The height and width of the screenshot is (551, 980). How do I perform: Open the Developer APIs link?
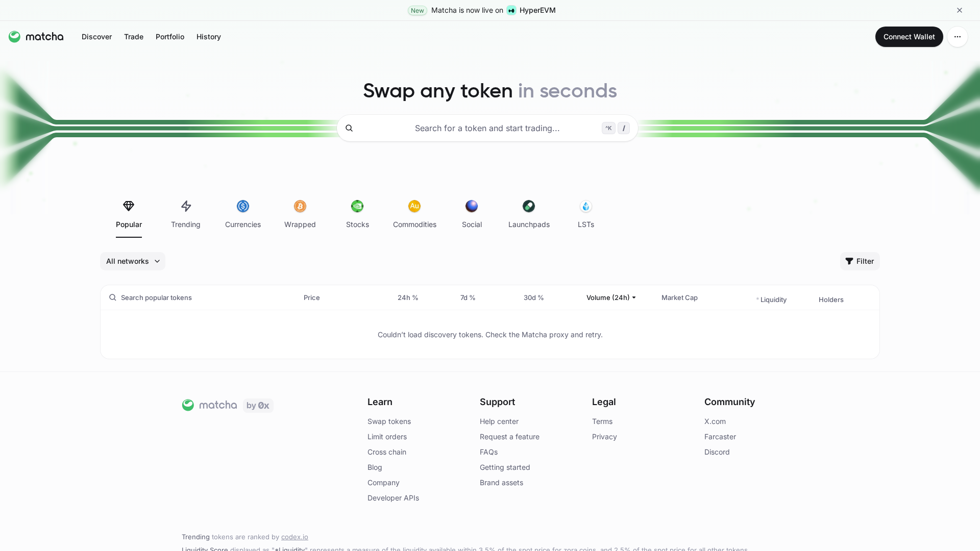click(x=393, y=498)
